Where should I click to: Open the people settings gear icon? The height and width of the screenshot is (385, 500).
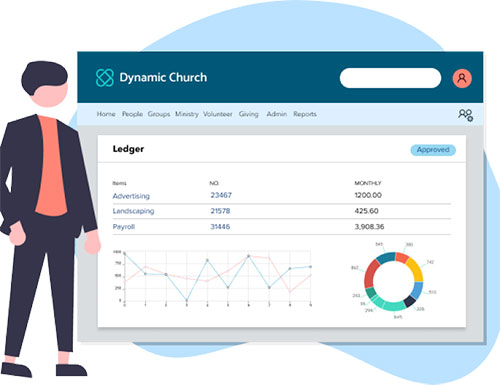click(x=465, y=115)
